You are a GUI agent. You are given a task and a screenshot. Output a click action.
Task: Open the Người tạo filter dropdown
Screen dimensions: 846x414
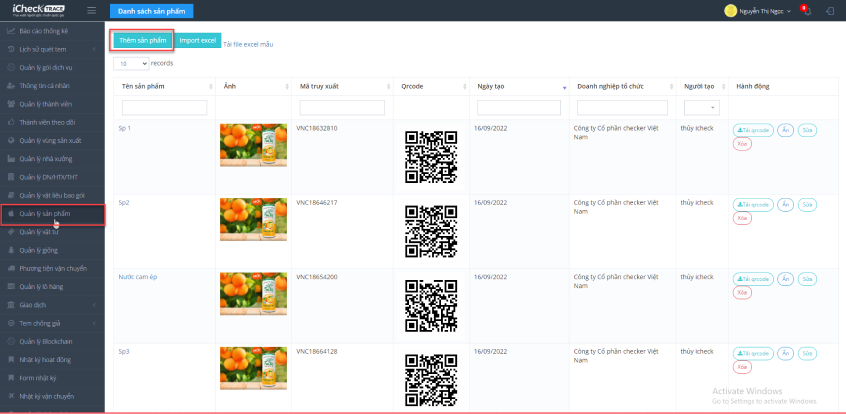(701, 108)
